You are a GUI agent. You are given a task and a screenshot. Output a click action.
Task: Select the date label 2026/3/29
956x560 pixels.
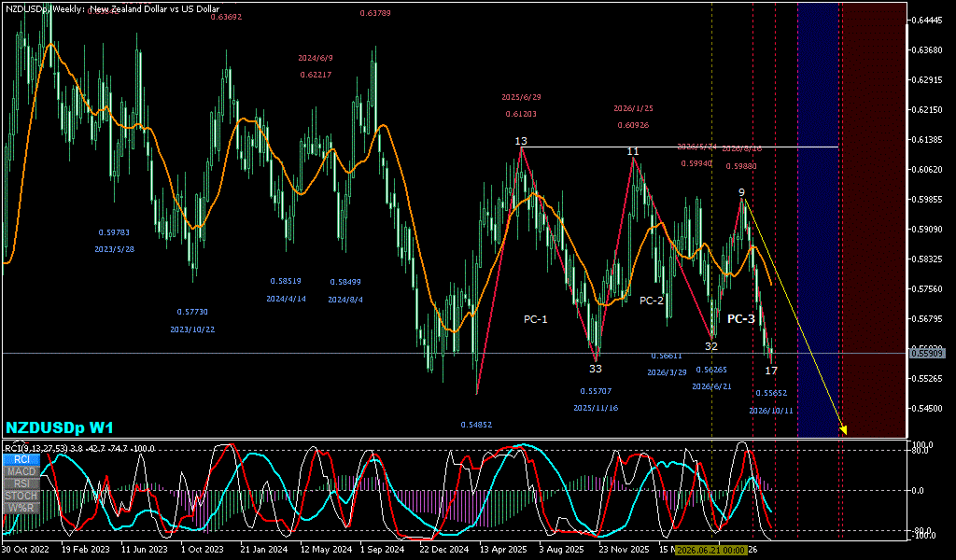667,372
